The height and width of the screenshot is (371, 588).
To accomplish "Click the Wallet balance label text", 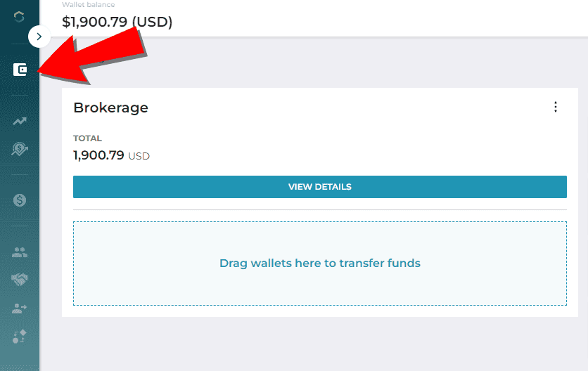I will [89, 4].
